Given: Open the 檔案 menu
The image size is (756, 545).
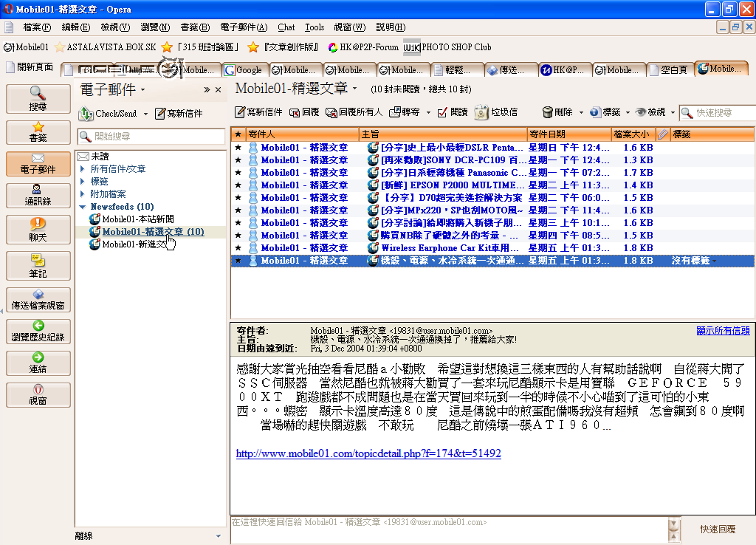Looking at the screenshot, I should pyautogui.click(x=37, y=27).
